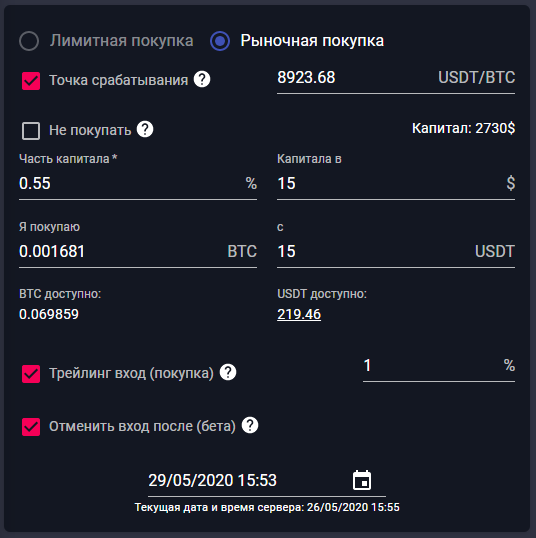Image resolution: width=536 pixels, height=538 pixels.
Task: Click the Капитал: 2730$ text
Action: [463, 128]
